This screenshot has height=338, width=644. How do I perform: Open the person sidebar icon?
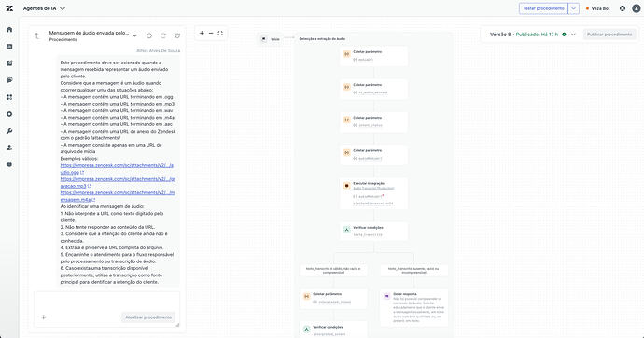tap(9, 148)
